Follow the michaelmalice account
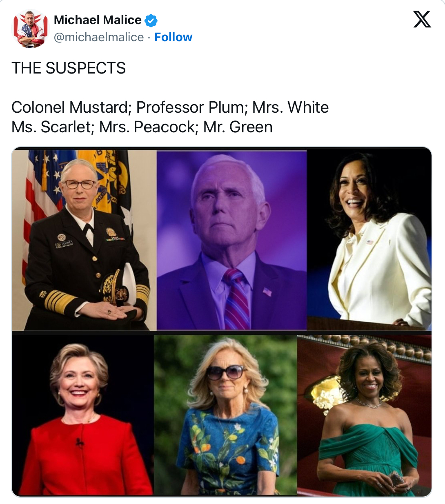Image resolution: width=445 pixels, height=504 pixels. click(173, 37)
